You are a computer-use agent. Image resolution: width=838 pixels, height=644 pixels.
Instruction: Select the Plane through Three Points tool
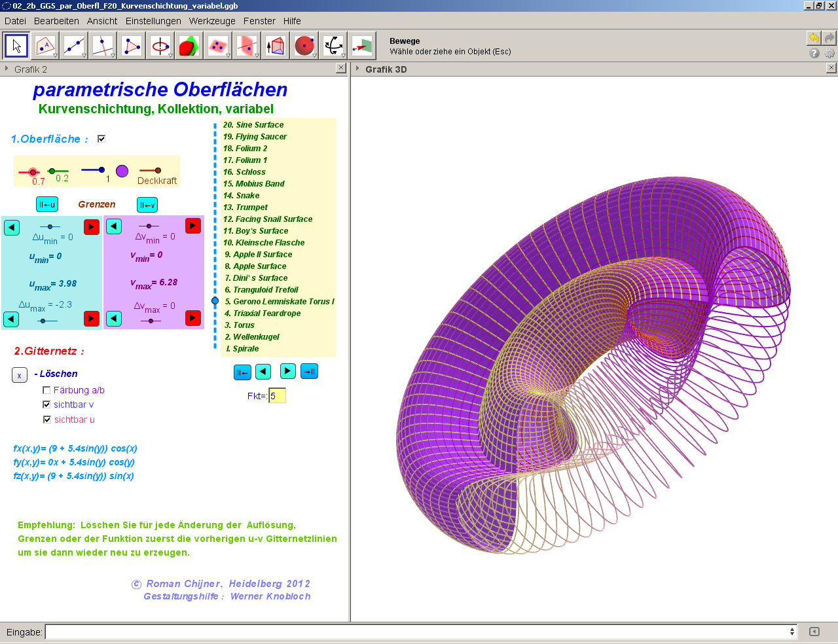point(218,46)
